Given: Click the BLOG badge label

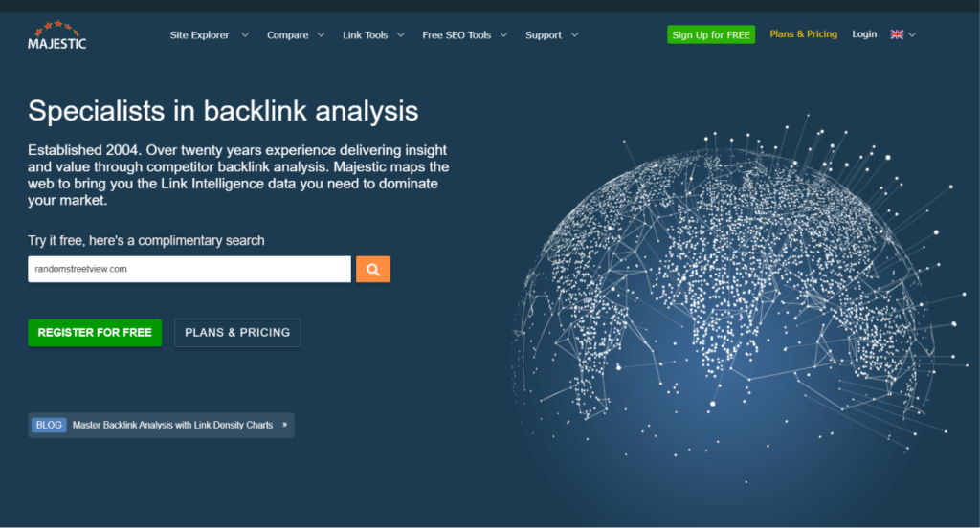Looking at the screenshot, I should [x=49, y=425].
